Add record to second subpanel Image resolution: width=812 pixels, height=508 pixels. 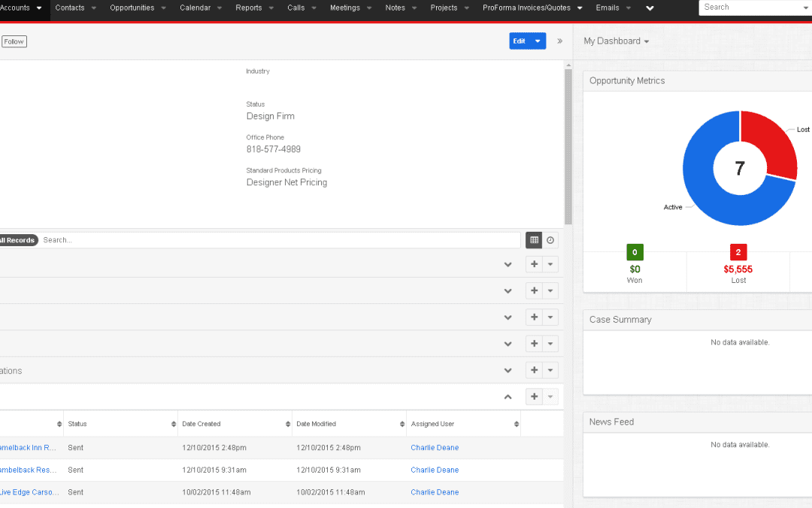(x=534, y=291)
